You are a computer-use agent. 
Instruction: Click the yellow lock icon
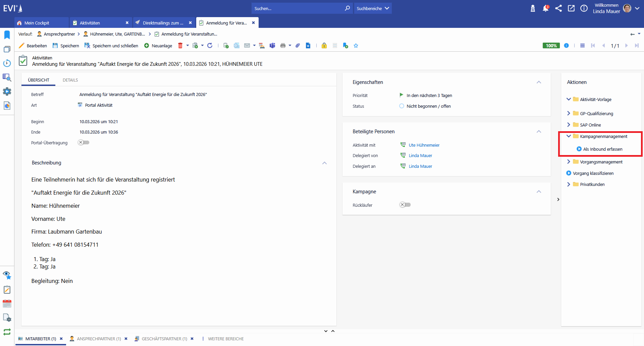click(324, 46)
